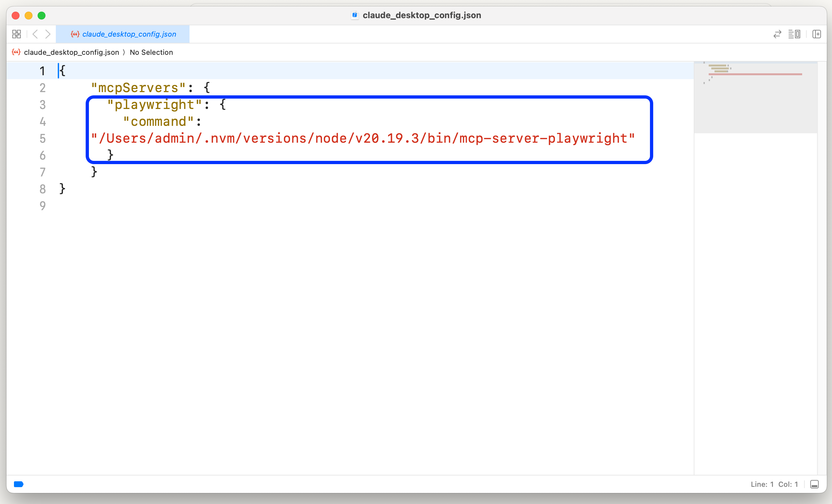Click the blue indicator in the status bar
The width and height of the screenshot is (832, 504).
click(x=18, y=484)
